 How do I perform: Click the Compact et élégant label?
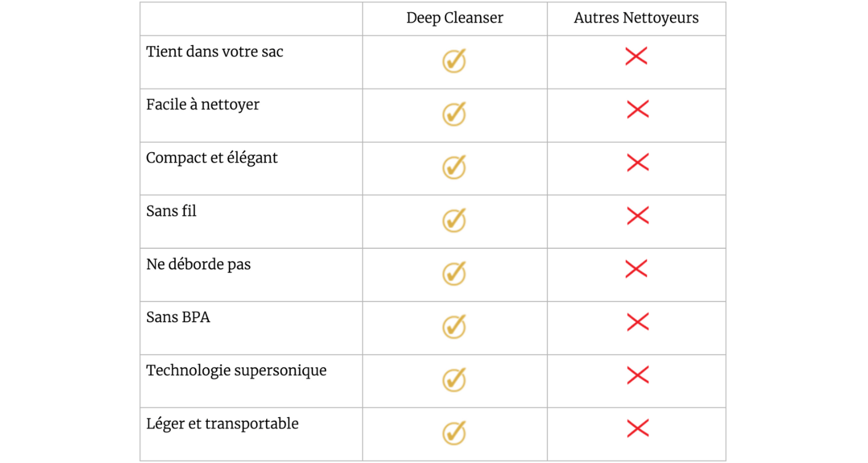(x=212, y=158)
